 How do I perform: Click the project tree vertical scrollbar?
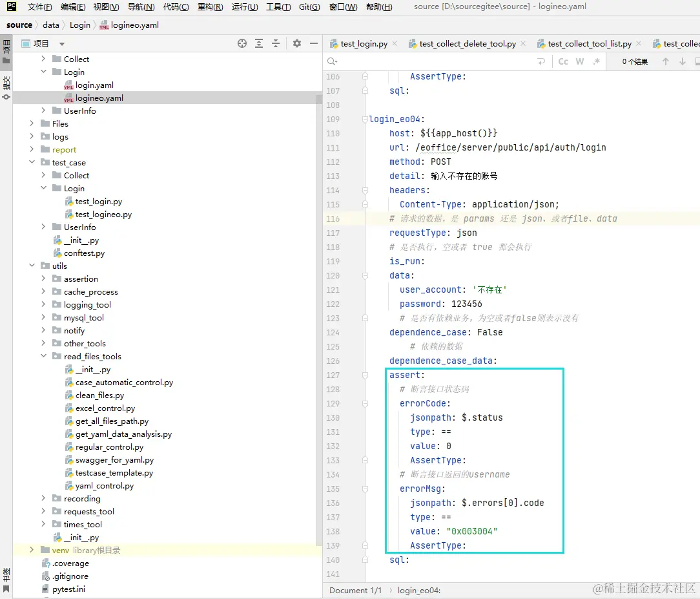(x=319, y=319)
